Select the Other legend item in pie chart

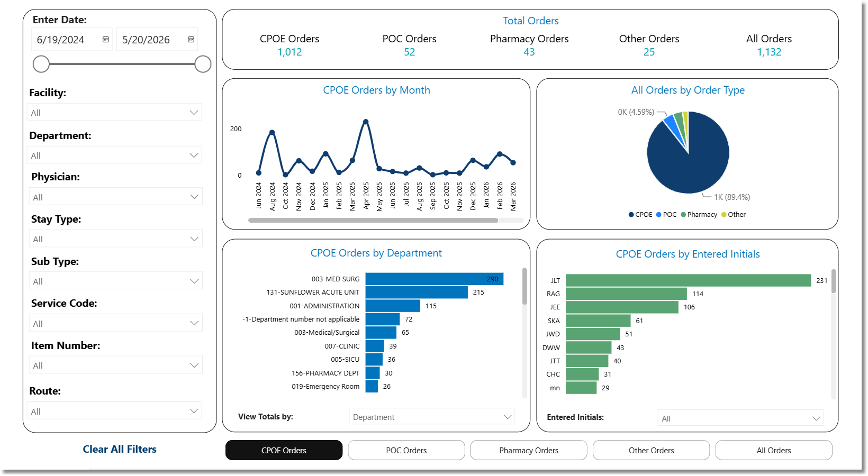click(x=734, y=214)
